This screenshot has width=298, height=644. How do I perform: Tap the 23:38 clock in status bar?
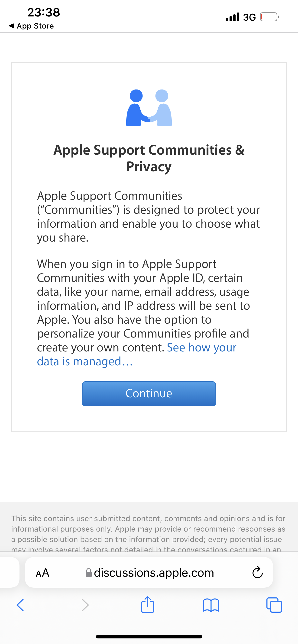click(x=44, y=13)
